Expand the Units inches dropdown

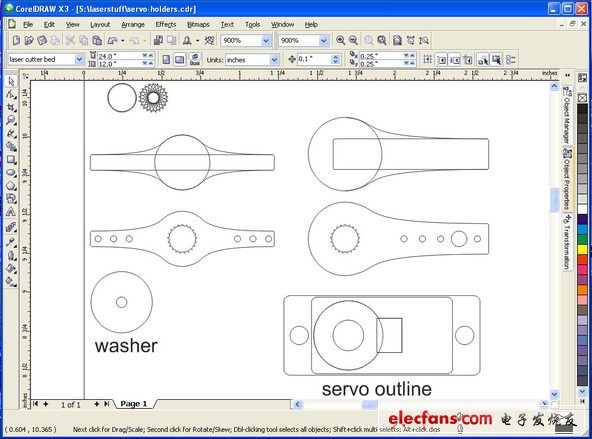coord(274,60)
